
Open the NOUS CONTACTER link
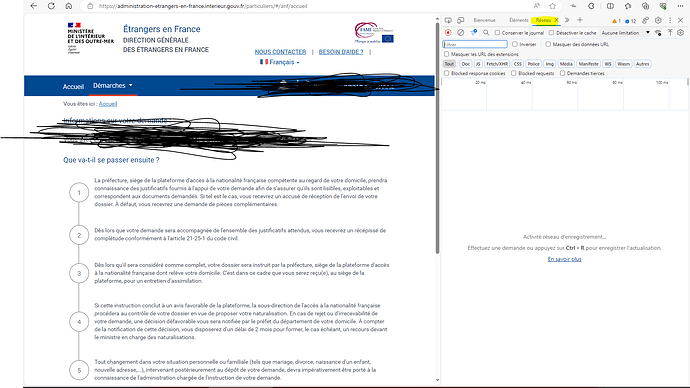280,52
